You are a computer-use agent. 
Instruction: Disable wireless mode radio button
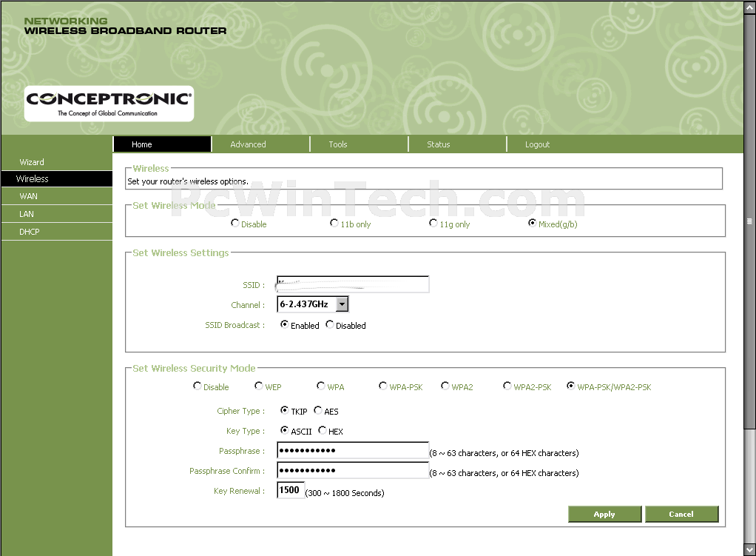[235, 223]
